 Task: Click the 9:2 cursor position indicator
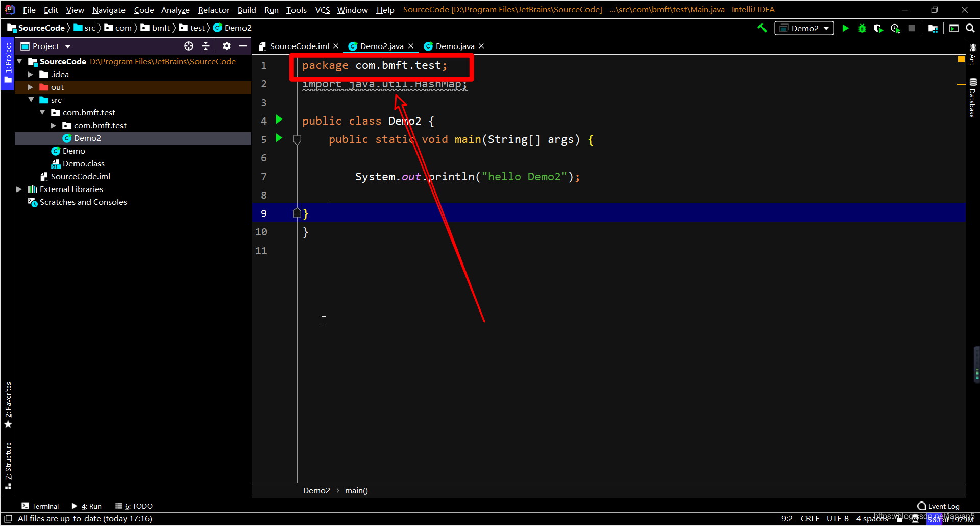coord(787,519)
